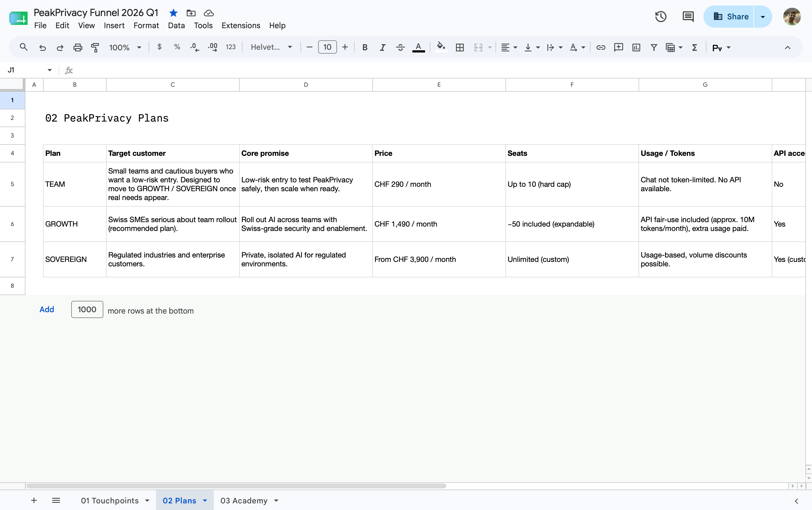Open version history clock icon
812x510 pixels.
coord(661,17)
